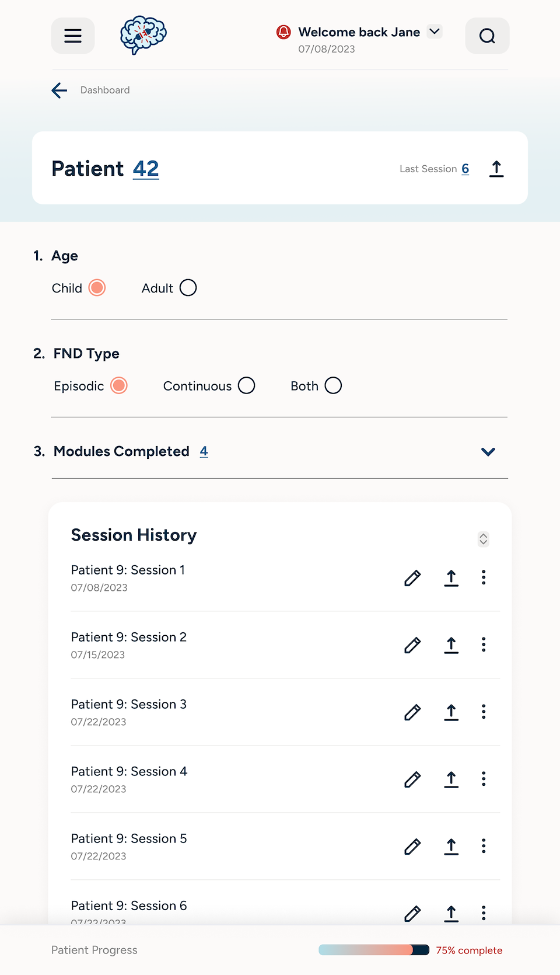Upload using icon beside Last Session

496,169
